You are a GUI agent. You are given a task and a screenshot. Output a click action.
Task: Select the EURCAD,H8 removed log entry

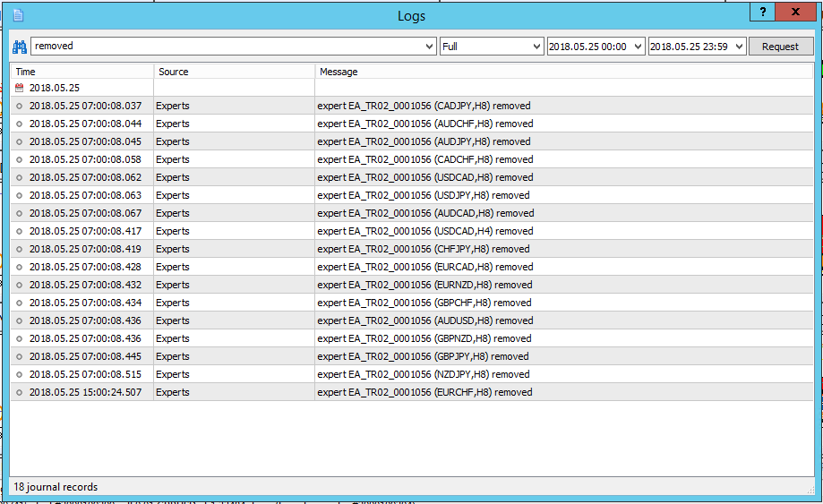(x=412, y=267)
